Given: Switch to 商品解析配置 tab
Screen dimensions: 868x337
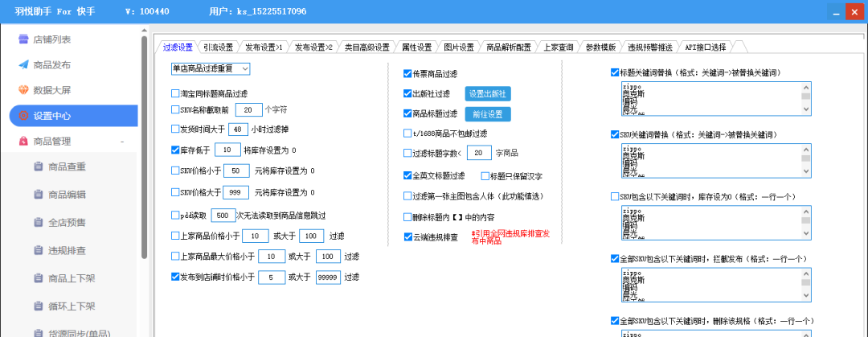Looking at the screenshot, I should coord(508,47).
